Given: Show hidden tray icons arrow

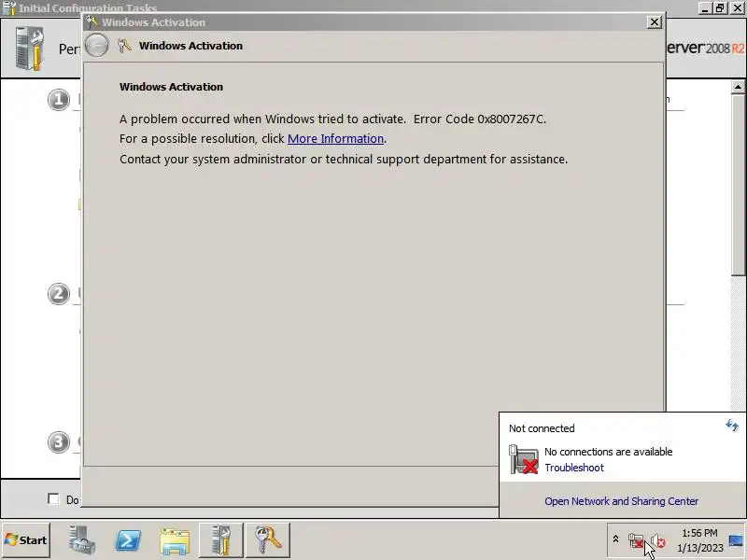Looking at the screenshot, I should [615, 539].
